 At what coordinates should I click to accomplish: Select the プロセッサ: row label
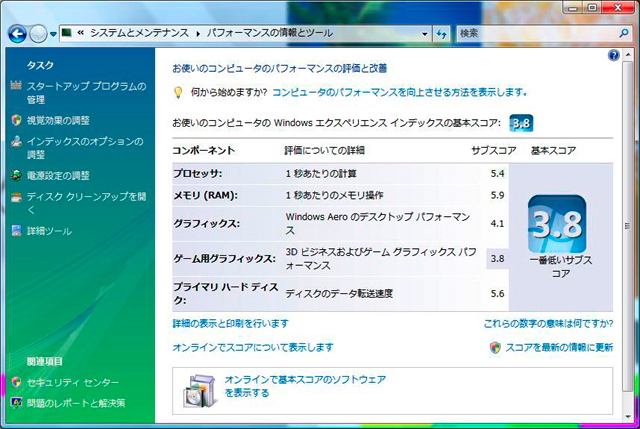[198, 173]
